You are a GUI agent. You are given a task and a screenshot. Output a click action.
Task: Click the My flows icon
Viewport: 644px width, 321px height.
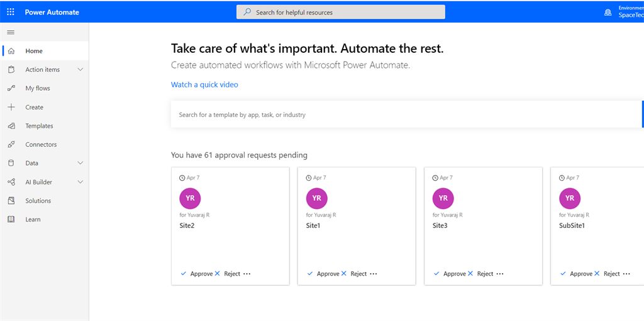[x=11, y=89]
